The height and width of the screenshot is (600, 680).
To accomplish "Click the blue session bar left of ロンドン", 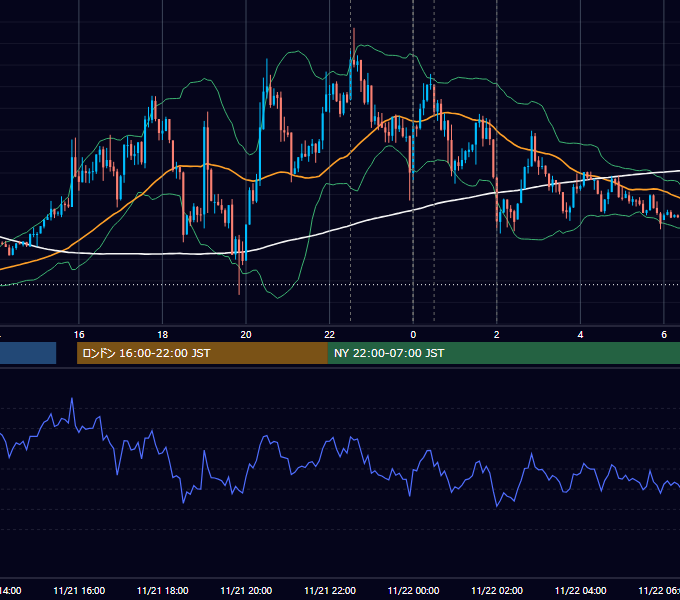I will coord(28,353).
